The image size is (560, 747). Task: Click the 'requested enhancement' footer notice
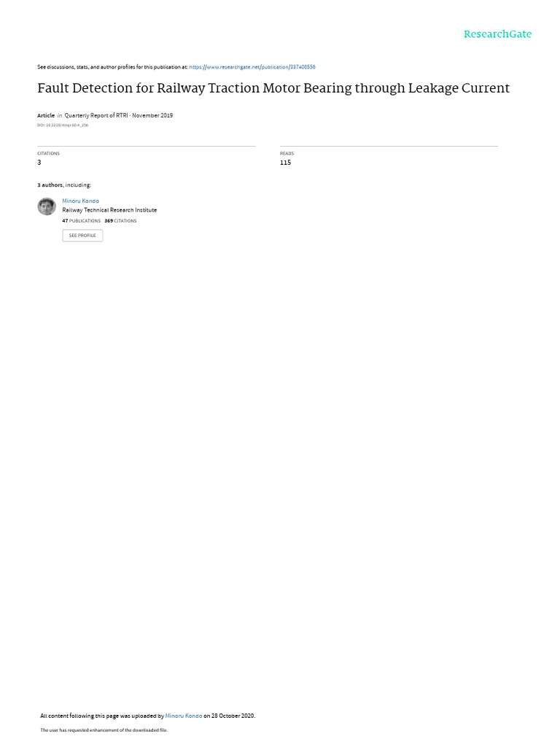104,729
